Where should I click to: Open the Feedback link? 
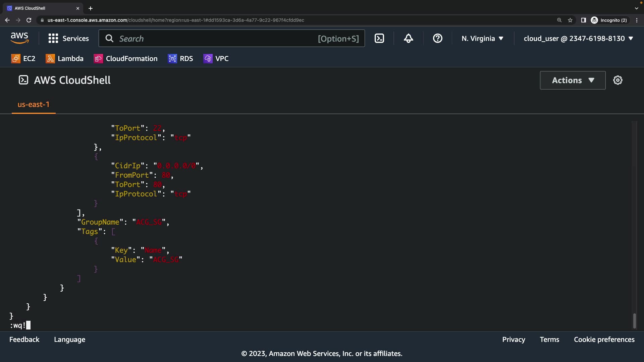point(24,340)
